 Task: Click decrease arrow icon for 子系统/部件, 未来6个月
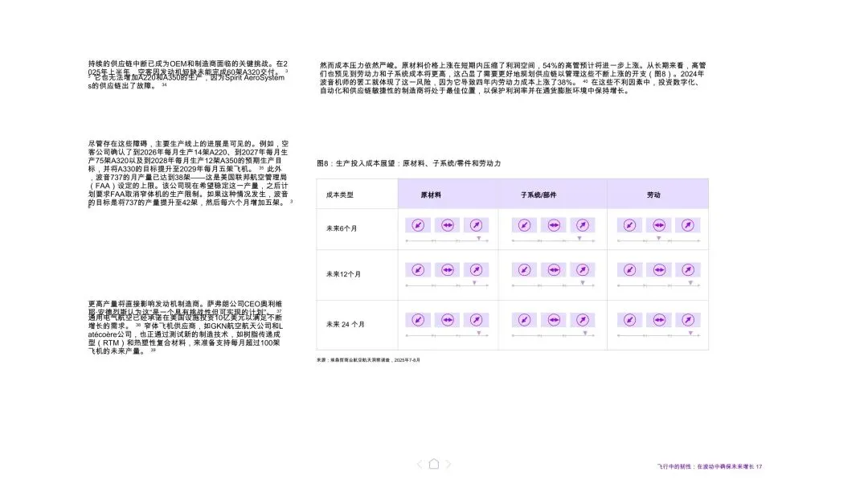tap(524, 225)
